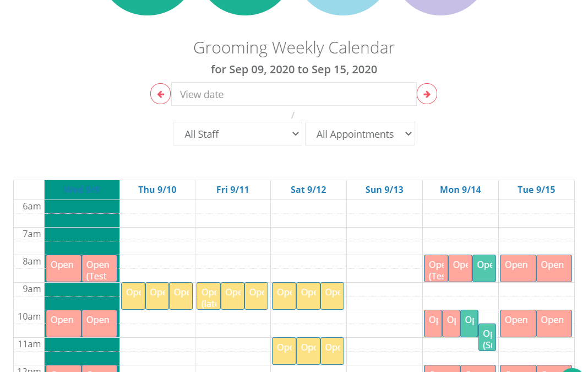Open Sat 9/12 day header
The height and width of the screenshot is (372, 588).
click(x=308, y=190)
